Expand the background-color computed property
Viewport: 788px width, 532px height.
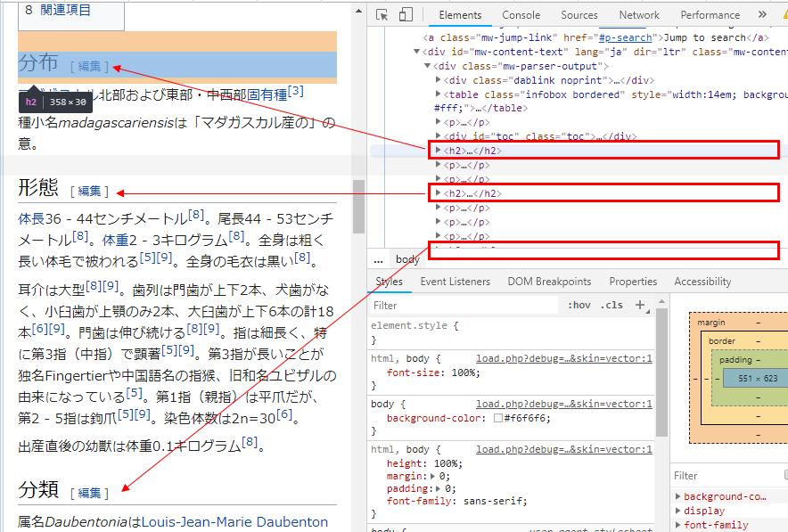[678, 496]
